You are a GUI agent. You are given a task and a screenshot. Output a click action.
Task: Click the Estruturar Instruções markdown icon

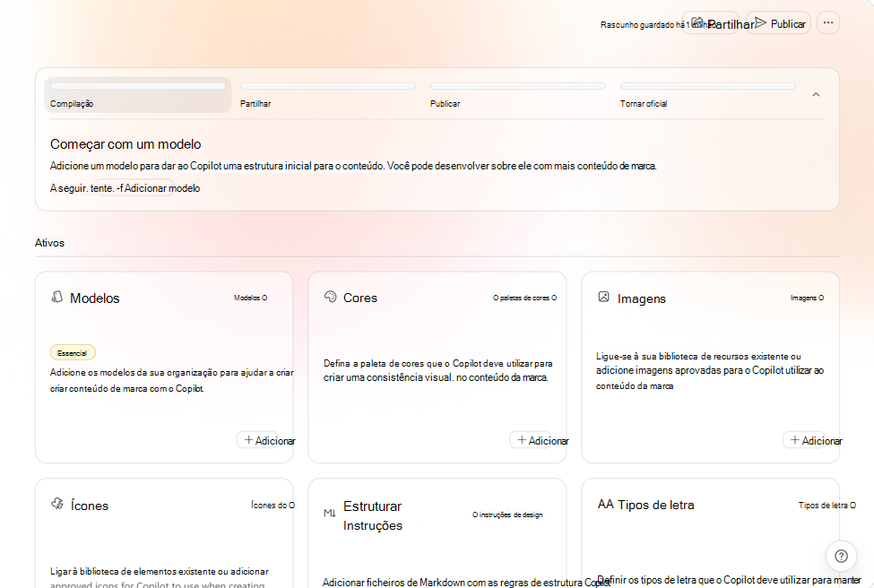[329, 514]
